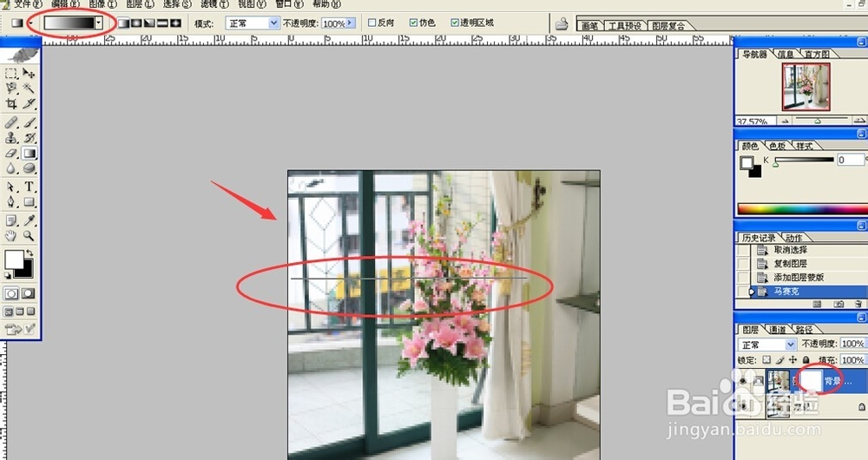Select the Notes tool

pyautogui.click(x=11, y=220)
